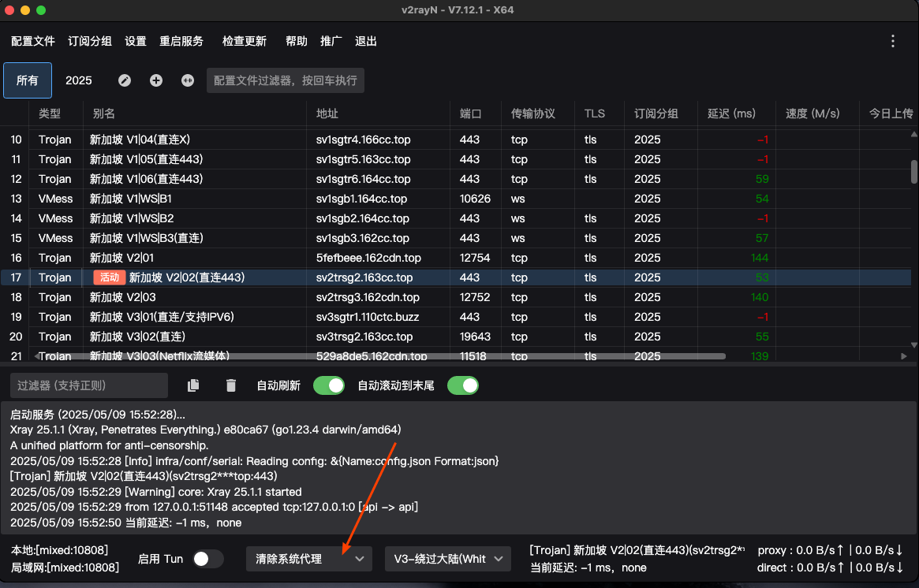Screen dimensions: 919x588
Task: Click latency value 144
Action: tap(760, 258)
